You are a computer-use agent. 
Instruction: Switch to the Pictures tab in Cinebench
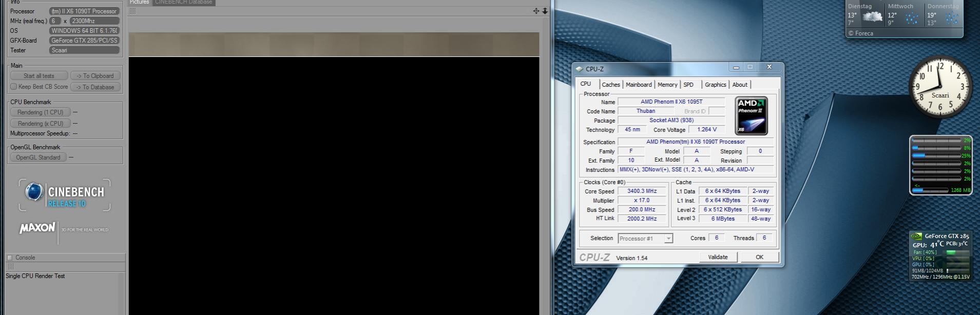pyautogui.click(x=139, y=2)
